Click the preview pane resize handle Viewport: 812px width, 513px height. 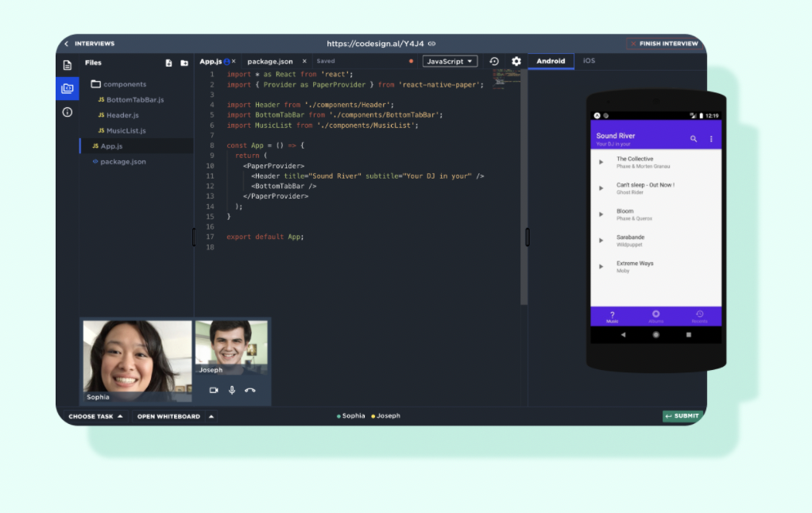528,237
